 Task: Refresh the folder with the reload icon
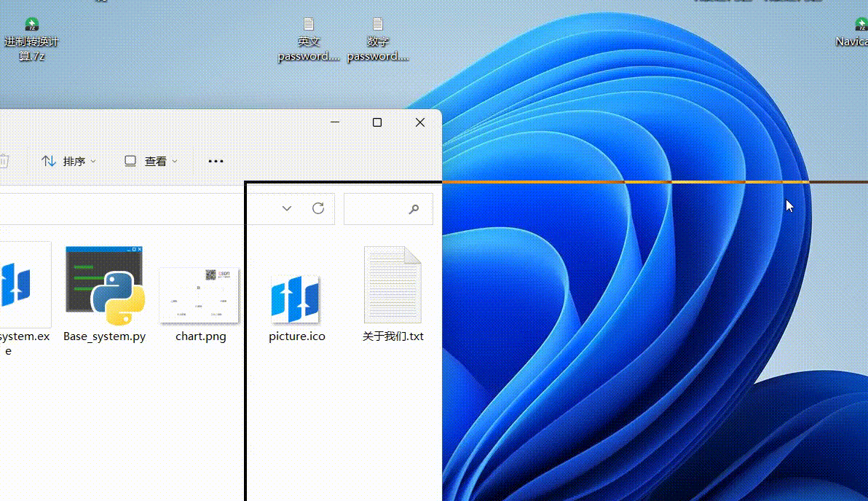[318, 209]
